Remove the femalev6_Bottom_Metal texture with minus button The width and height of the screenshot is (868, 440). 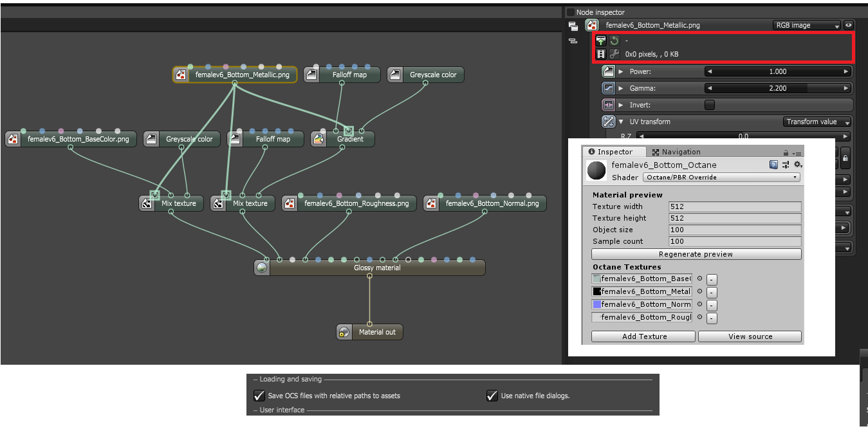point(712,292)
